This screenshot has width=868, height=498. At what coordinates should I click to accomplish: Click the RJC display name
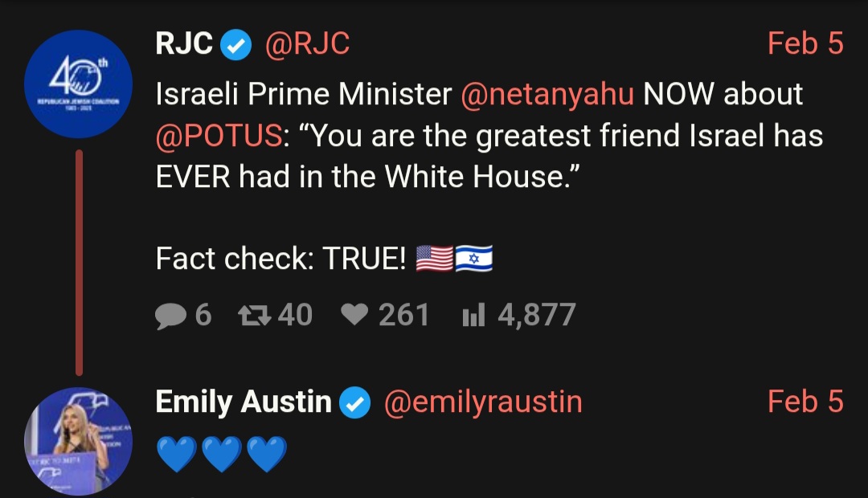[184, 43]
